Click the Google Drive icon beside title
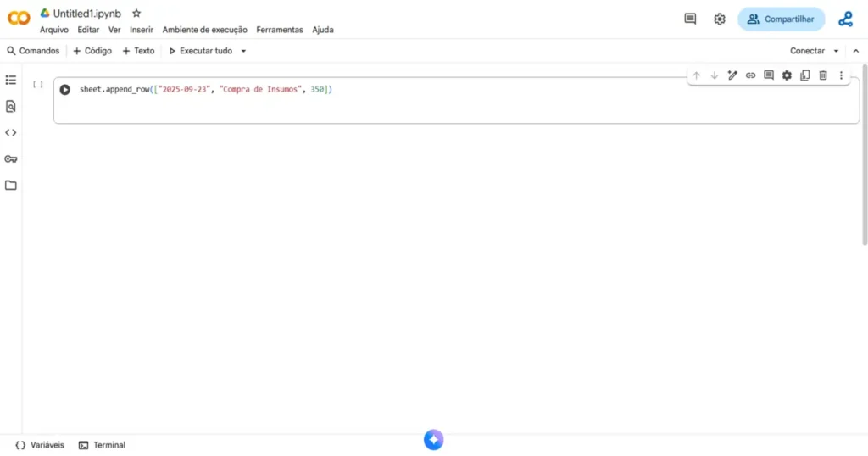The image size is (868, 456). coord(45,13)
